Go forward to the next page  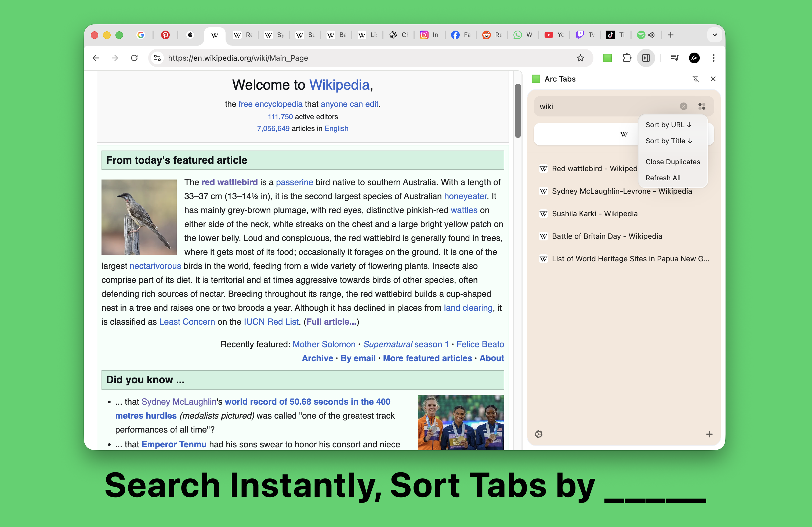115,58
